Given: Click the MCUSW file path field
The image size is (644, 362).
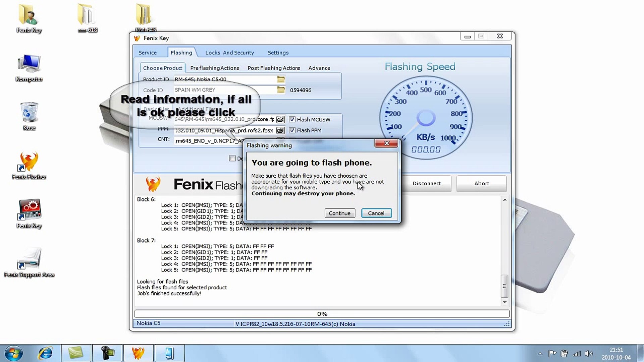Looking at the screenshot, I should click(x=224, y=119).
